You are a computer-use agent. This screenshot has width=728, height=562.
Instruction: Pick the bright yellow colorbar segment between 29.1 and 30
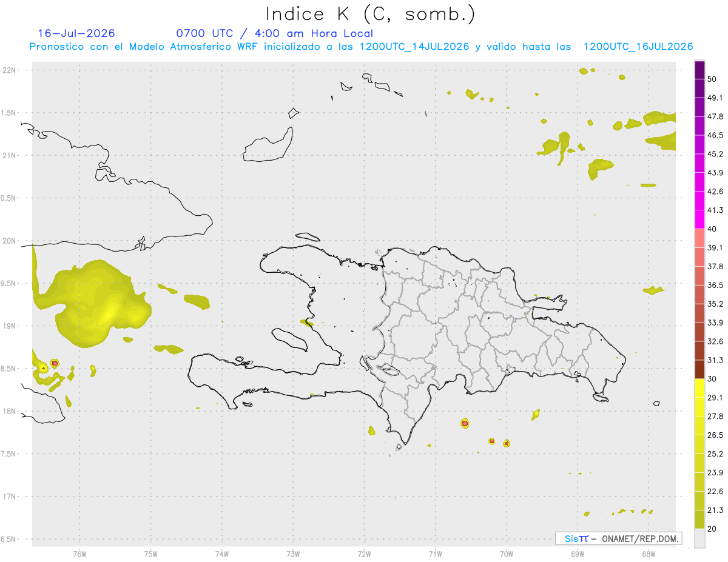699,388
